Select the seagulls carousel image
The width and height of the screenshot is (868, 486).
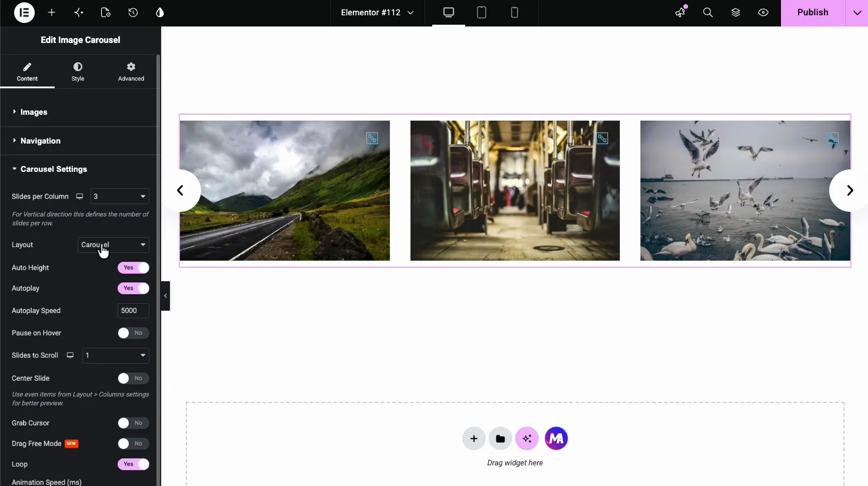745,191
